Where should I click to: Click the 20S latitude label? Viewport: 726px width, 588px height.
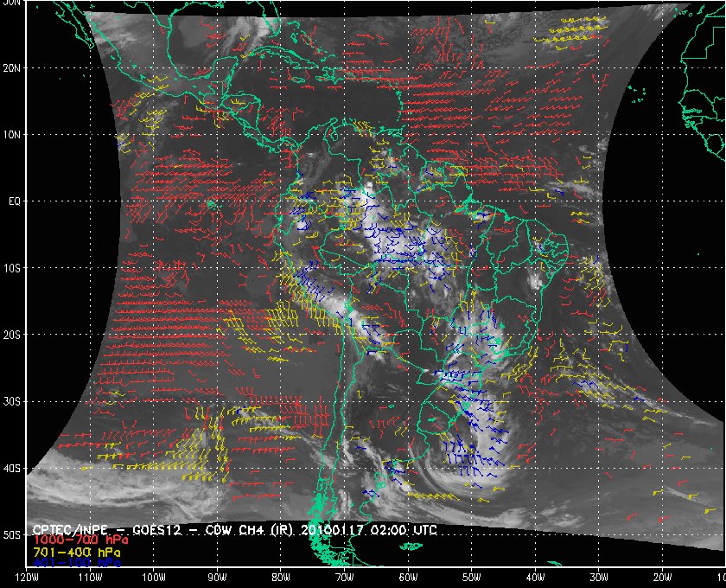(12, 335)
